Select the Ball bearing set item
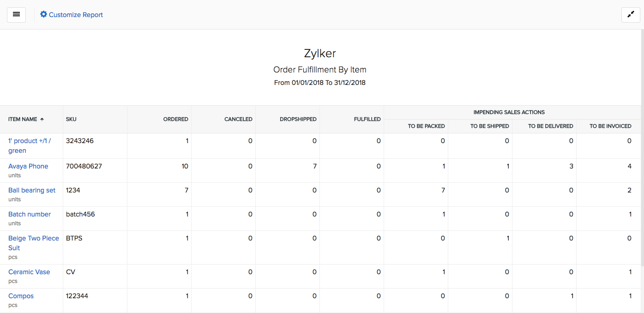This screenshot has width=644, height=313. [31, 190]
